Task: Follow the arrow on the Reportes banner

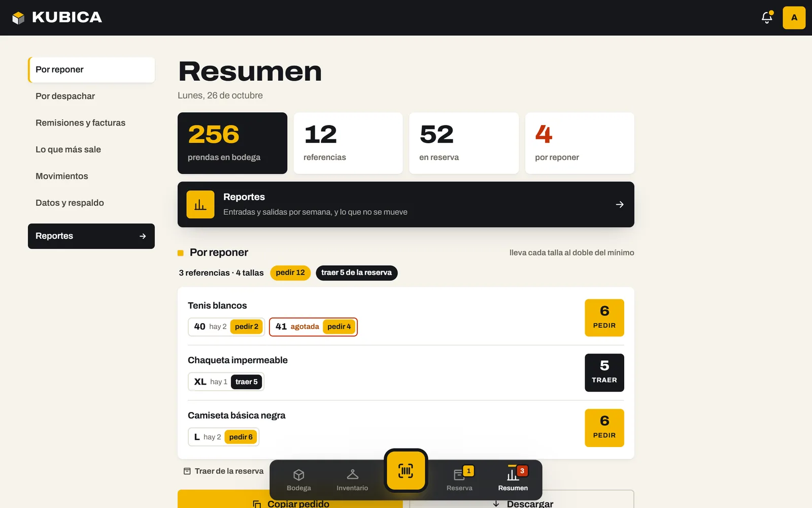Action: (x=620, y=204)
